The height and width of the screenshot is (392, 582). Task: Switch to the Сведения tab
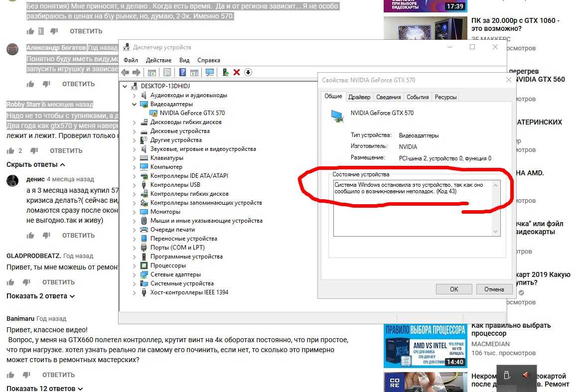pos(389,97)
